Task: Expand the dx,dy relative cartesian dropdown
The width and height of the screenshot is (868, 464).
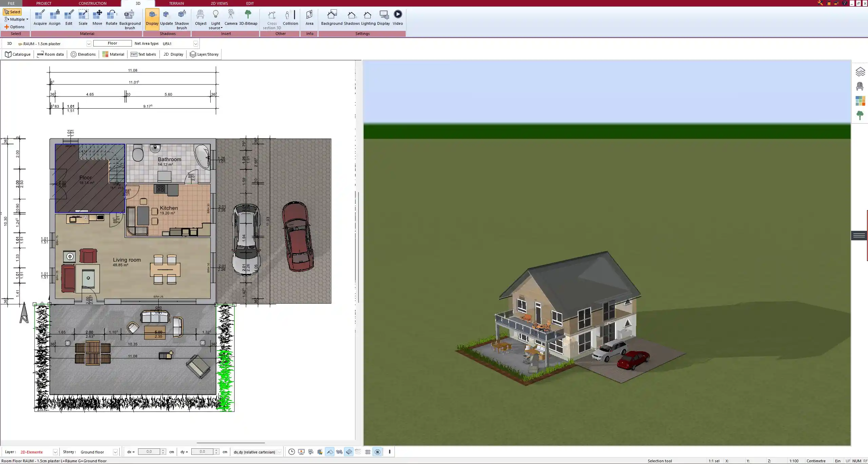Action: pos(279,452)
